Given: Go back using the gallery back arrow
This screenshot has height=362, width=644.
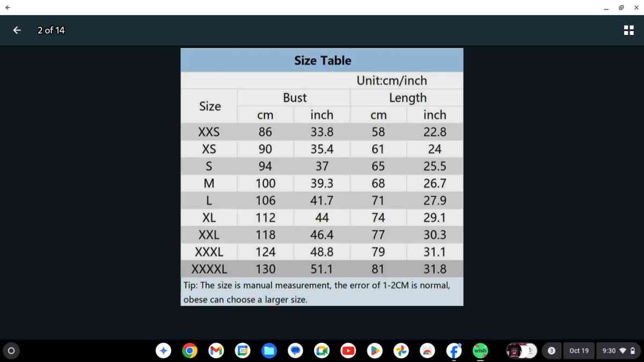Looking at the screenshot, I should click(17, 31).
